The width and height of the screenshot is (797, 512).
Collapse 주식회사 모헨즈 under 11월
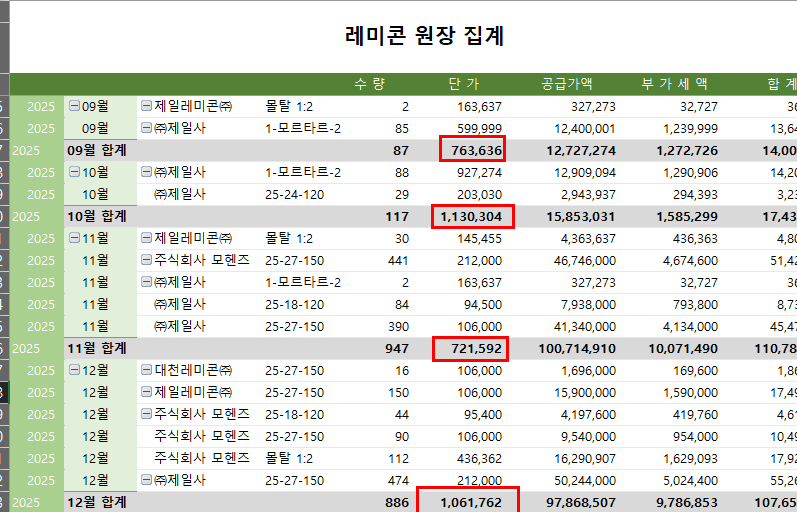click(x=146, y=260)
